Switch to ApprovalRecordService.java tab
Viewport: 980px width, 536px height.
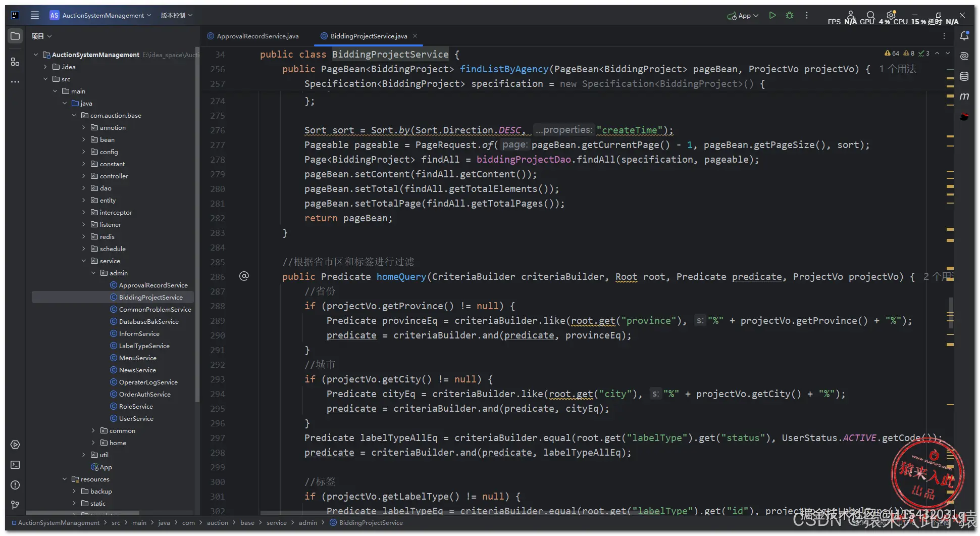point(253,36)
